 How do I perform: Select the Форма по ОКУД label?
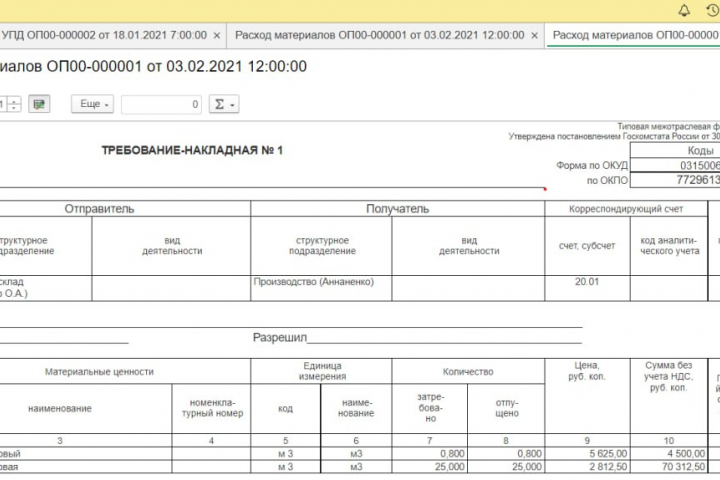(x=592, y=165)
